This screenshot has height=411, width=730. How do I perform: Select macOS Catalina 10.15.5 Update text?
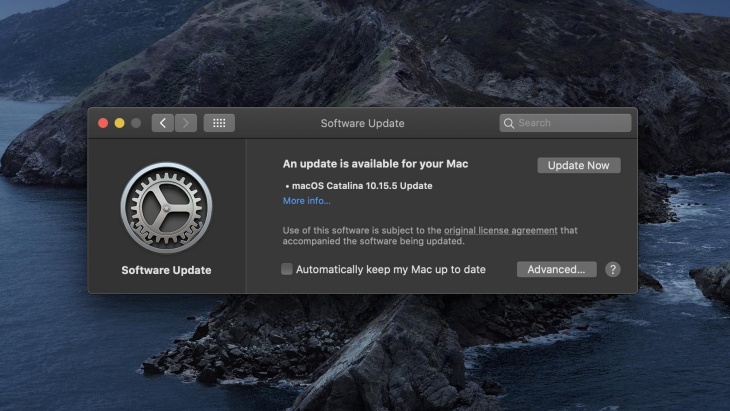click(x=362, y=186)
